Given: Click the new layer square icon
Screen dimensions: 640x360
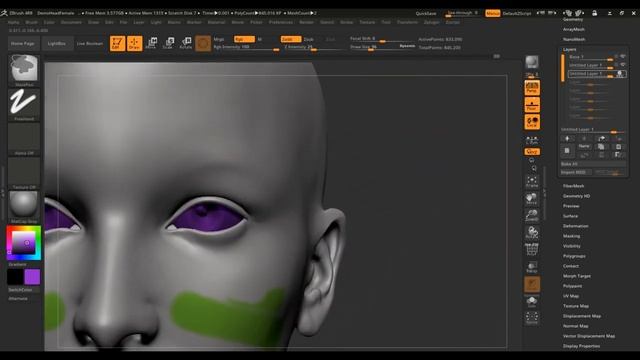Looking at the screenshot, I should 567,151.
